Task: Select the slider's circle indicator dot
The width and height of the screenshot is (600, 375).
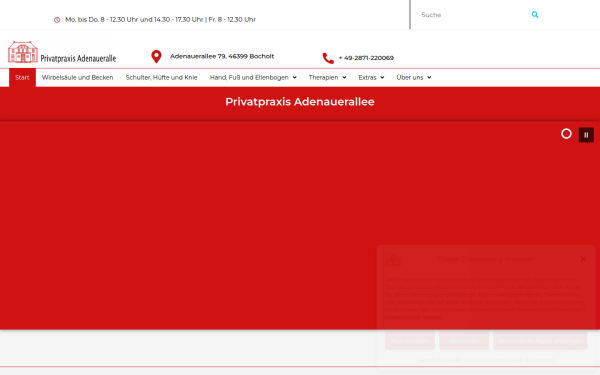Action: coord(566,134)
